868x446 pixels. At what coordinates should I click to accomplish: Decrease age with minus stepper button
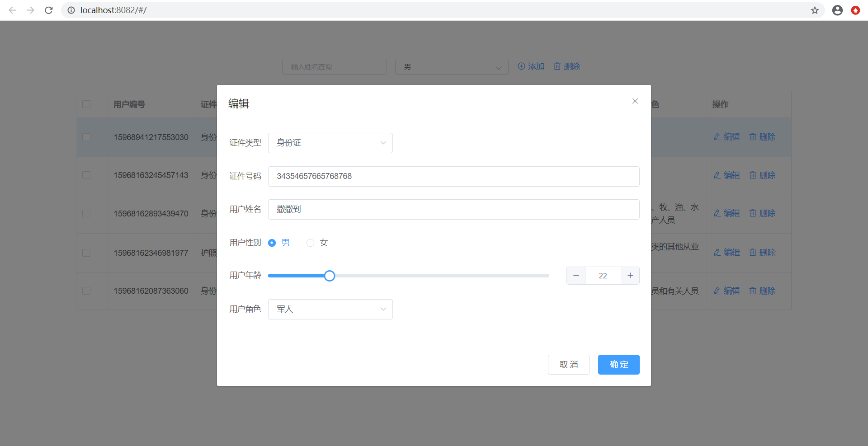pos(576,276)
